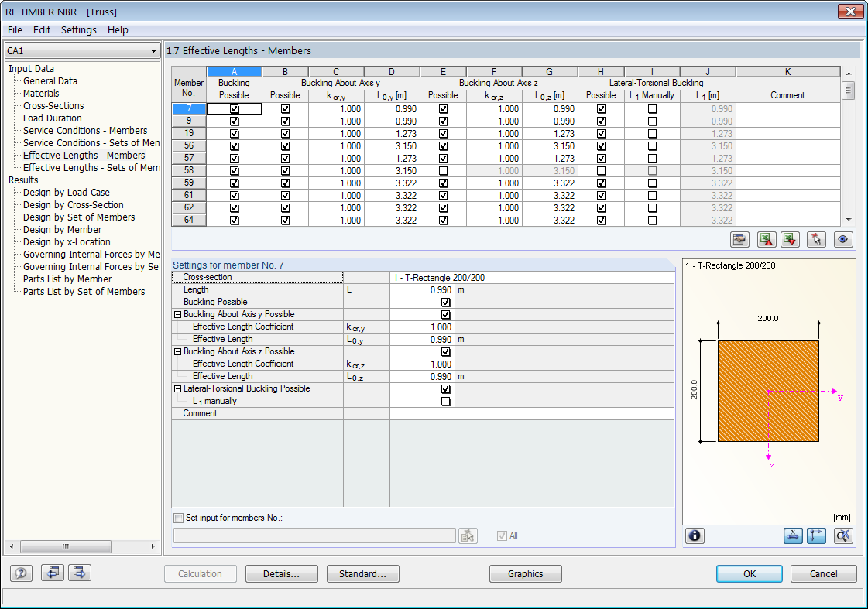Open the Graphics view
The width and height of the screenshot is (868, 609).
click(x=525, y=573)
